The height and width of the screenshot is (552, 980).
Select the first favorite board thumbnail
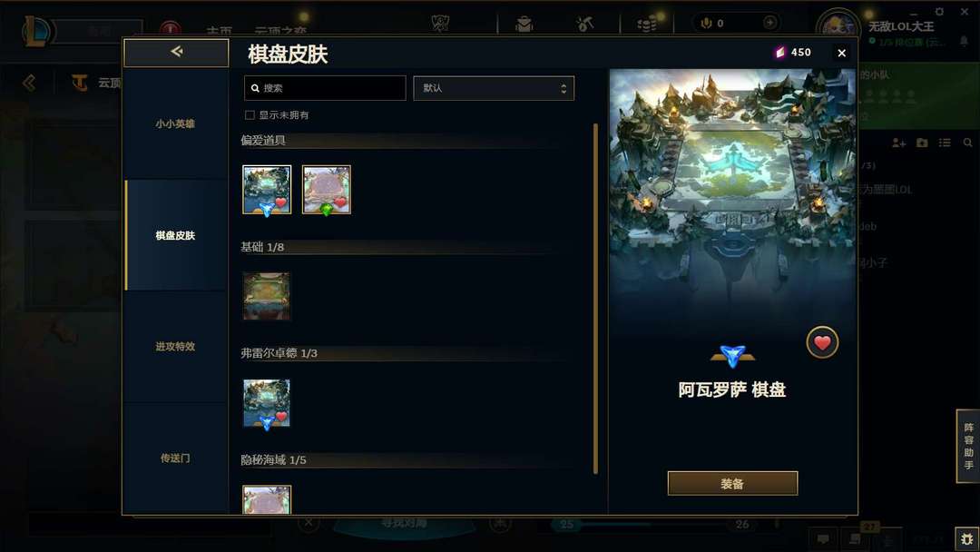click(x=267, y=190)
